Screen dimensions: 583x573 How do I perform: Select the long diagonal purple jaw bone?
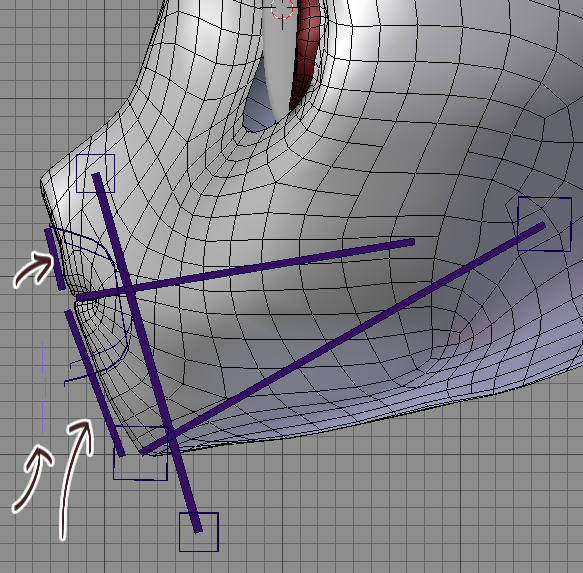(342, 338)
